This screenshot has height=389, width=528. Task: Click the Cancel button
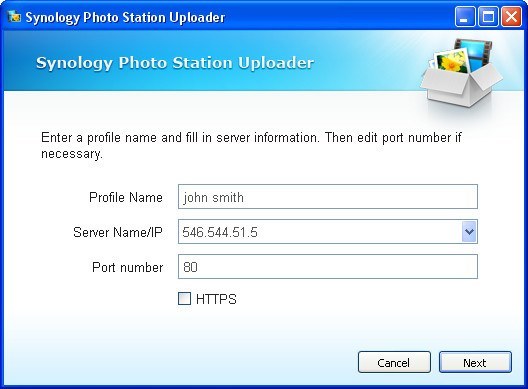tap(394, 362)
